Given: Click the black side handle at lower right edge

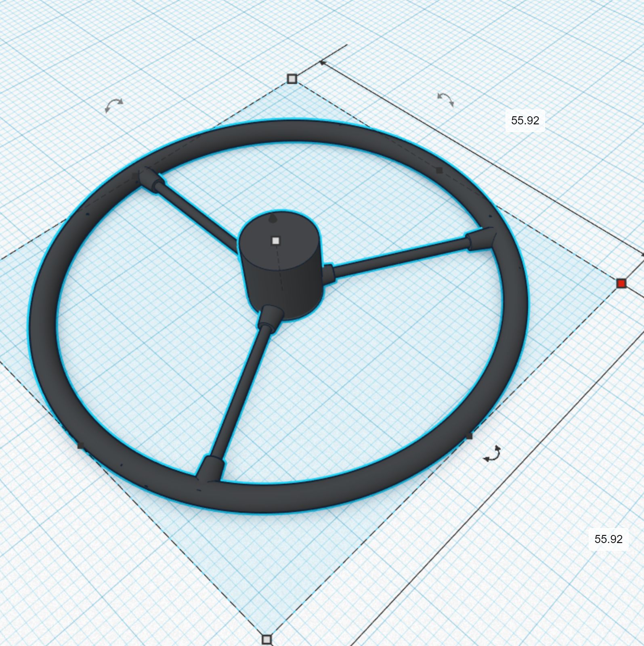Looking at the screenshot, I should click(469, 436).
